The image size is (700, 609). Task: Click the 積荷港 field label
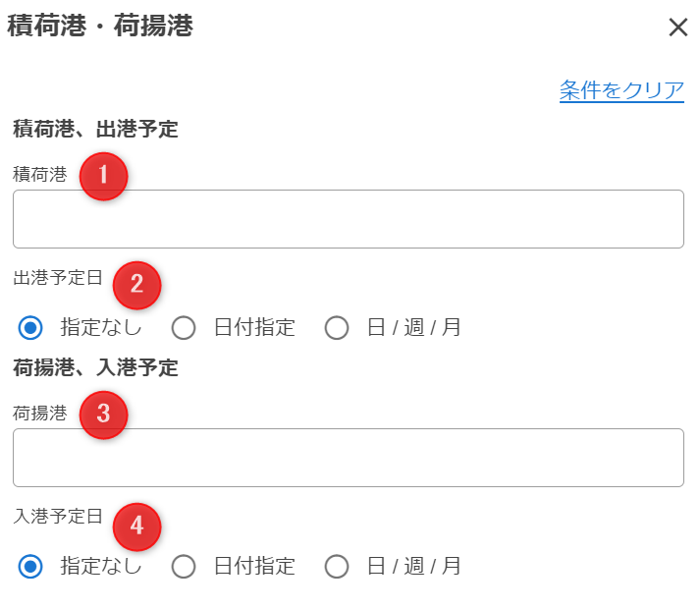(39, 175)
